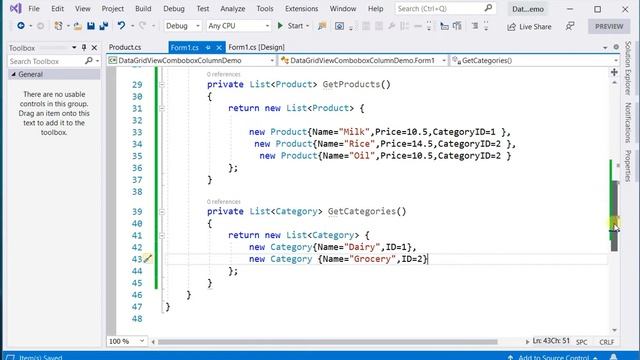Viewport: 640px width, 360px height.
Task: Click the document tabs overflow dropdown arrow
Action: pos(605,48)
